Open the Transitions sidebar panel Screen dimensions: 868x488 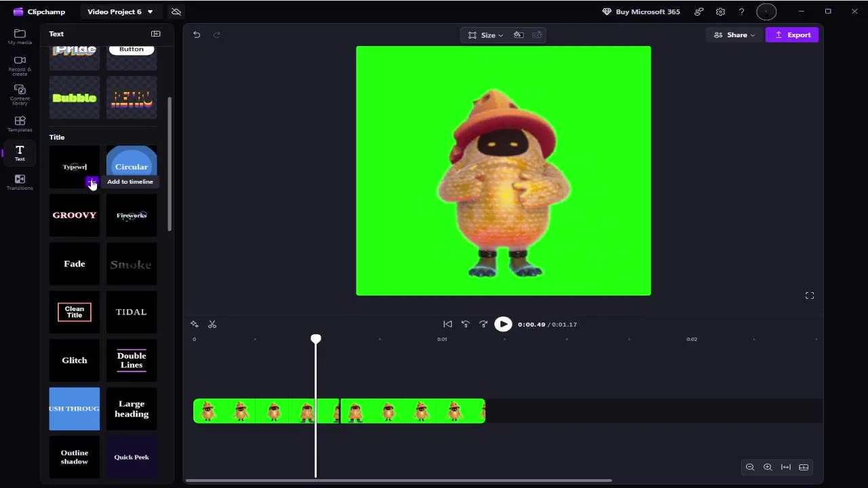[20, 182]
